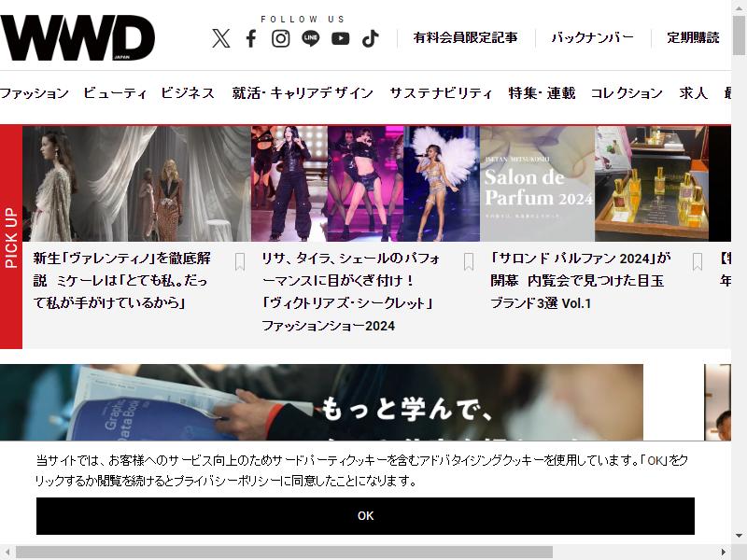Go to バックナンバー
The height and width of the screenshot is (560, 747).
592,37
